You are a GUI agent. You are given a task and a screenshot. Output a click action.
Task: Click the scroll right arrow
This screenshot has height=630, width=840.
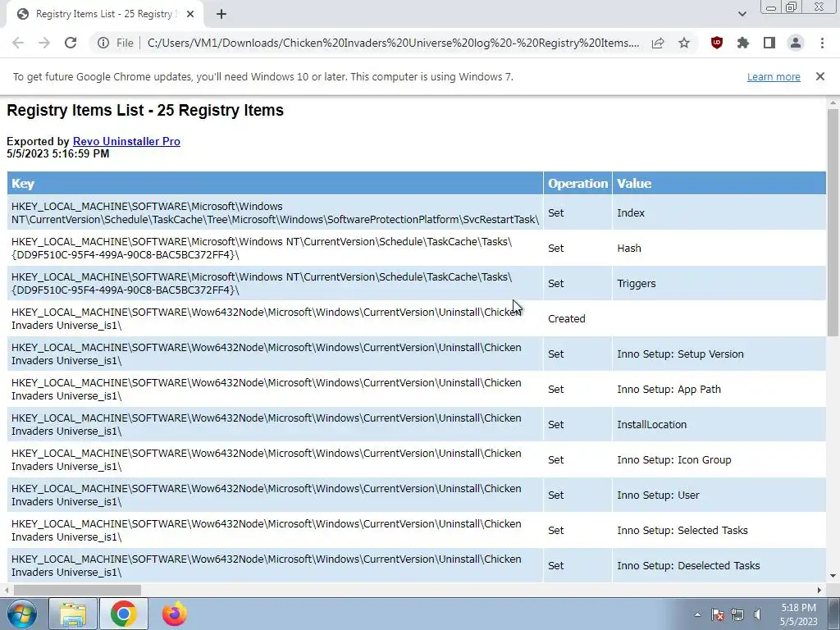click(819, 590)
